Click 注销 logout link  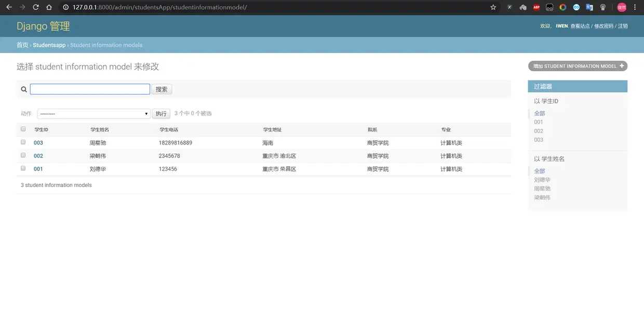(623, 26)
